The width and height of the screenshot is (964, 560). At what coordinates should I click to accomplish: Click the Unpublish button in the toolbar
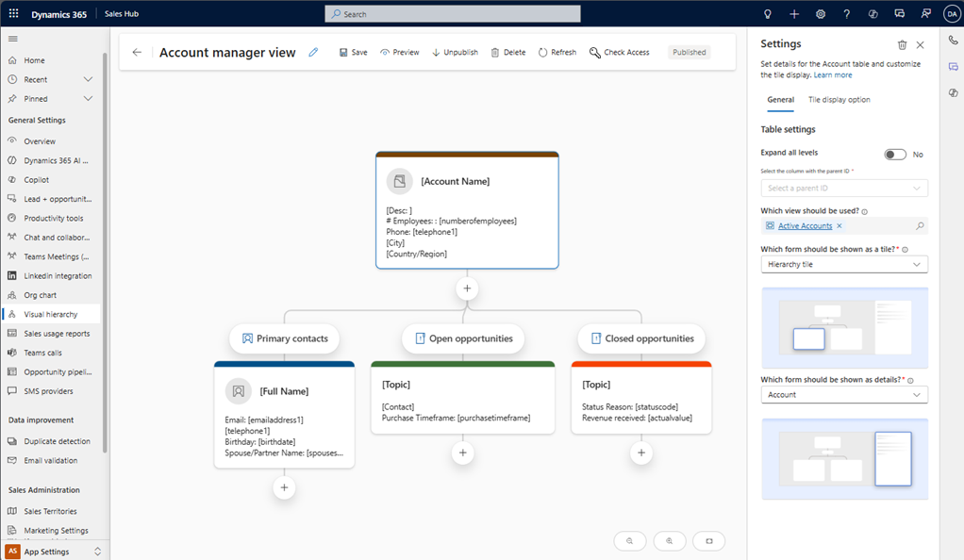pyautogui.click(x=455, y=52)
